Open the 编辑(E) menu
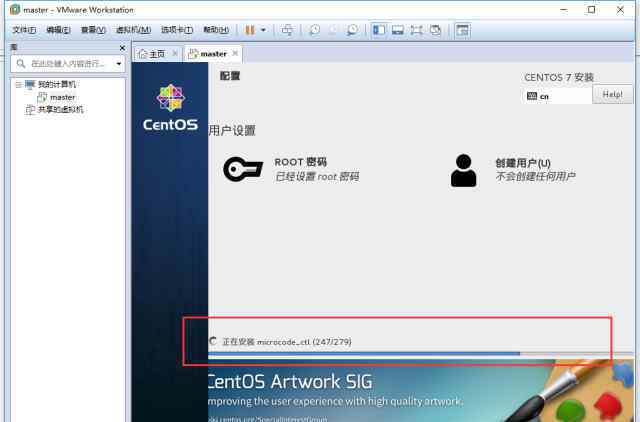640x422 pixels. 58,30
